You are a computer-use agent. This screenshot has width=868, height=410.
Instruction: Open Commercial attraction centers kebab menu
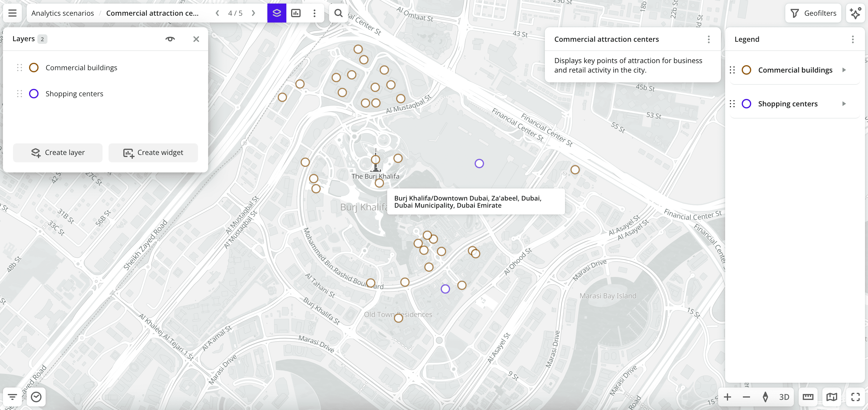point(709,39)
